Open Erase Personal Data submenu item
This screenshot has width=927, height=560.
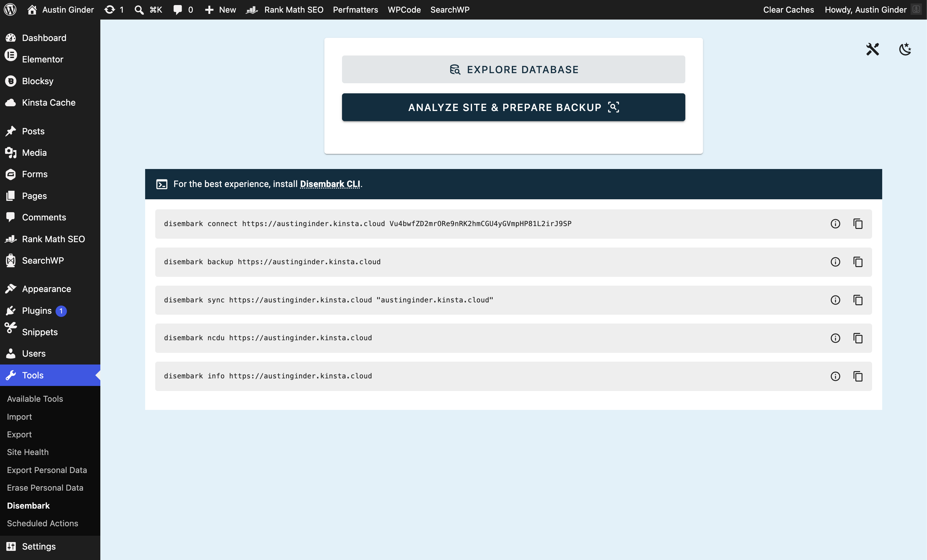click(x=45, y=488)
